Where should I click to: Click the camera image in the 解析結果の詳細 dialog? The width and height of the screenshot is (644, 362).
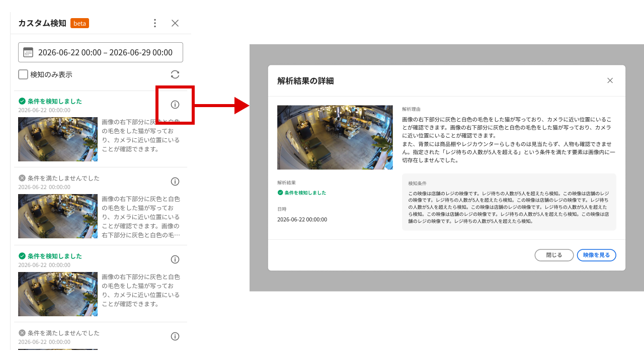tap(335, 137)
